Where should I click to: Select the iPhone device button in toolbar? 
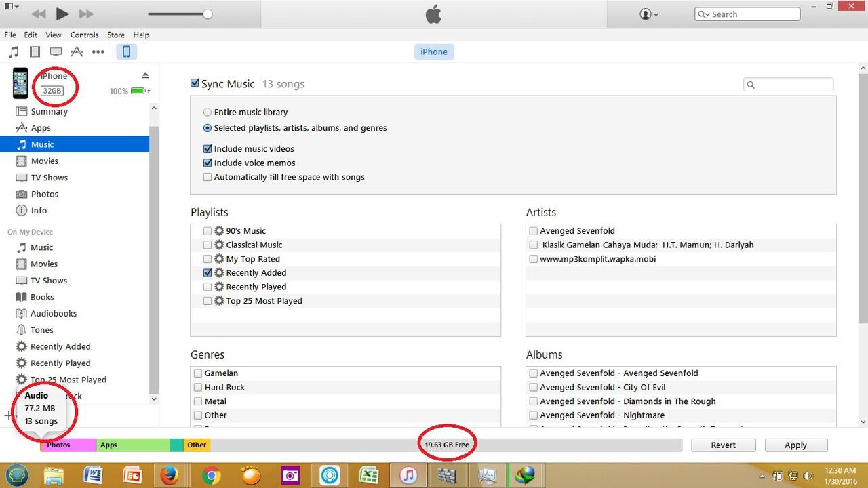pyautogui.click(x=126, y=52)
